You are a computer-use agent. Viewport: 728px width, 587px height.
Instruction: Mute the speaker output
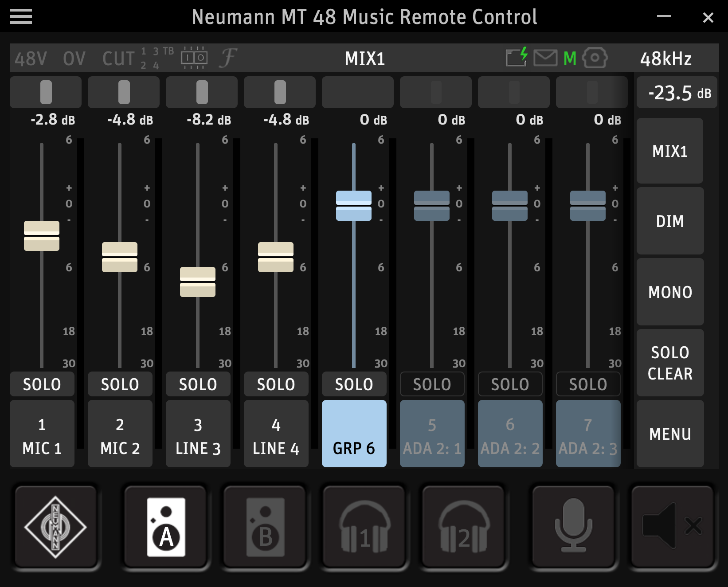(672, 527)
